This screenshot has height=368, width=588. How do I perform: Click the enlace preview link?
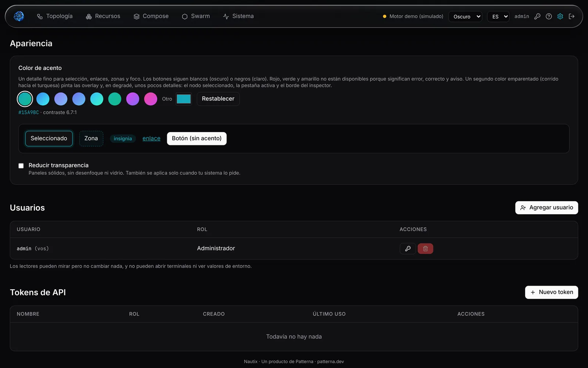[x=151, y=139]
